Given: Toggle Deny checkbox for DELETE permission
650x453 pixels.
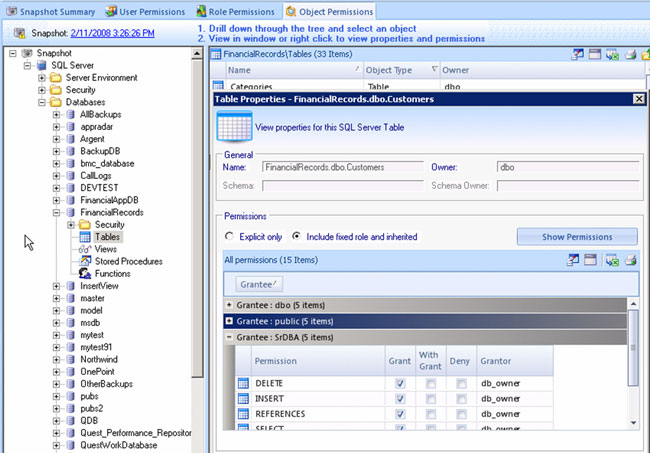Looking at the screenshot, I should (461, 383).
